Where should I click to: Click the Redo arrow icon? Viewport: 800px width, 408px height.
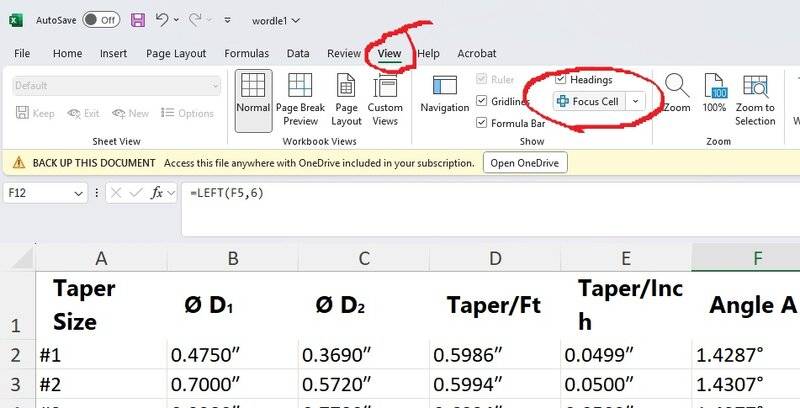click(x=195, y=20)
